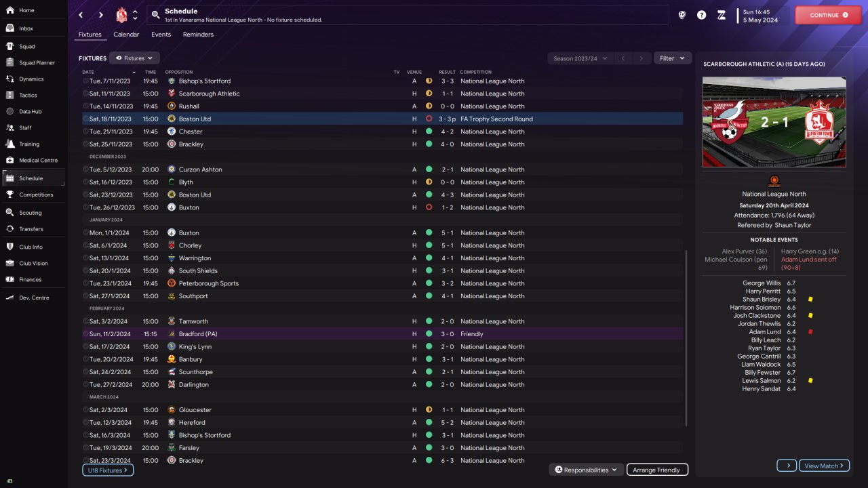Navigate back with the left arrow
868x488 pixels.
coord(81,15)
